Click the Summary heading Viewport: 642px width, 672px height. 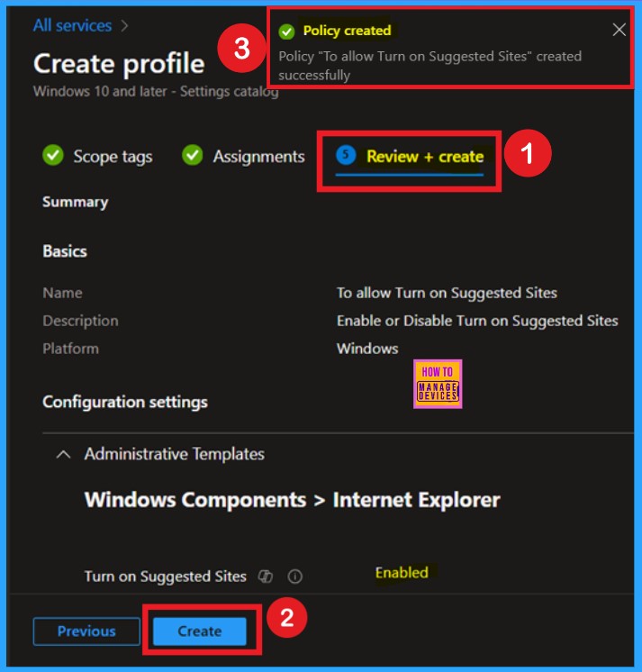click(x=76, y=203)
